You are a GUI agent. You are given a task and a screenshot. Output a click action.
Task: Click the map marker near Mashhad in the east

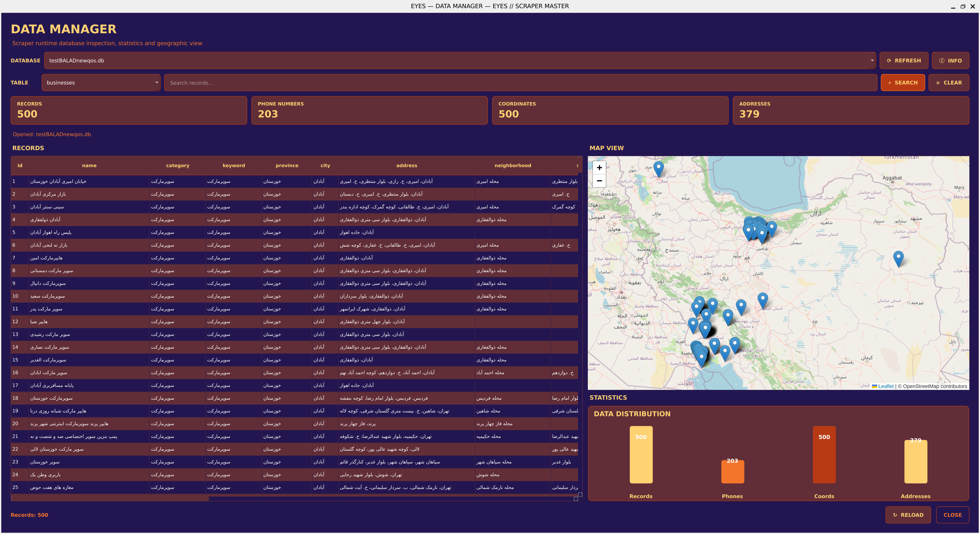[x=898, y=259]
